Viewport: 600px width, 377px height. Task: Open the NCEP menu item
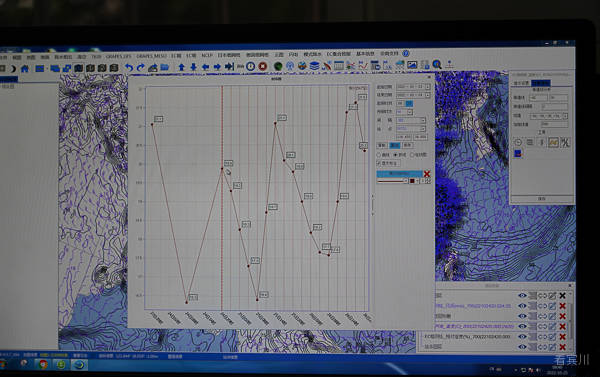click(x=207, y=55)
